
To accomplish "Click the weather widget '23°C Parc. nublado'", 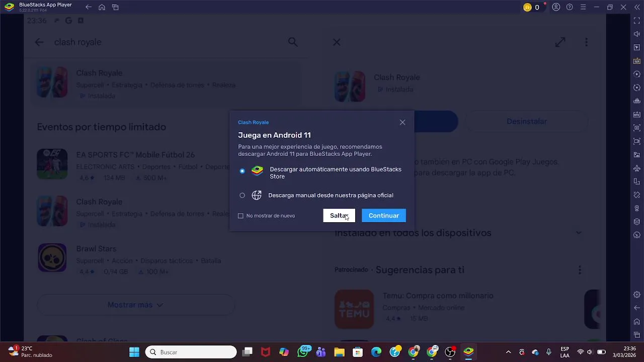I will tap(30, 351).
